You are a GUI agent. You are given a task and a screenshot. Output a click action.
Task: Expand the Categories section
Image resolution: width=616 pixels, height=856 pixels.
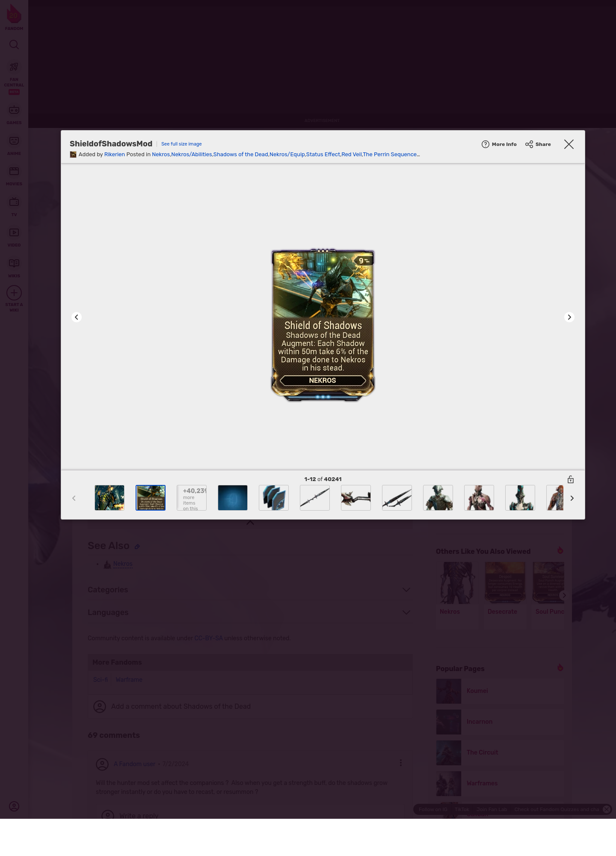pos(250,590)
